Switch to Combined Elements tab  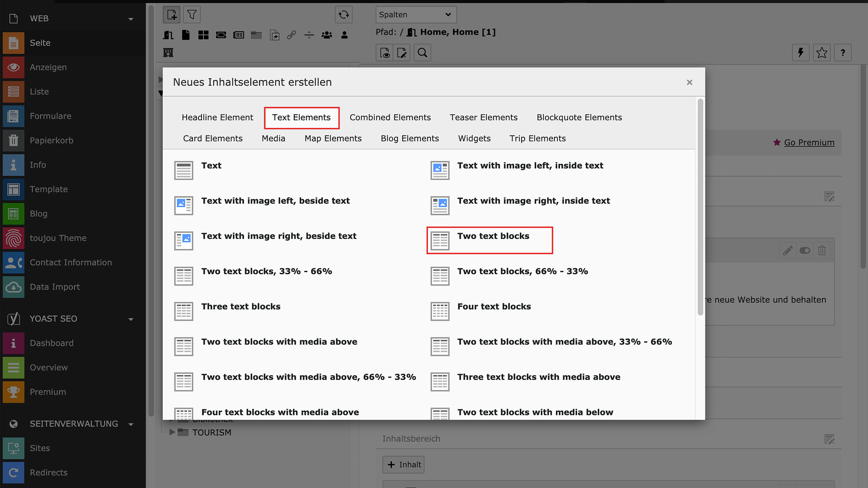click(x=390, y=117)
